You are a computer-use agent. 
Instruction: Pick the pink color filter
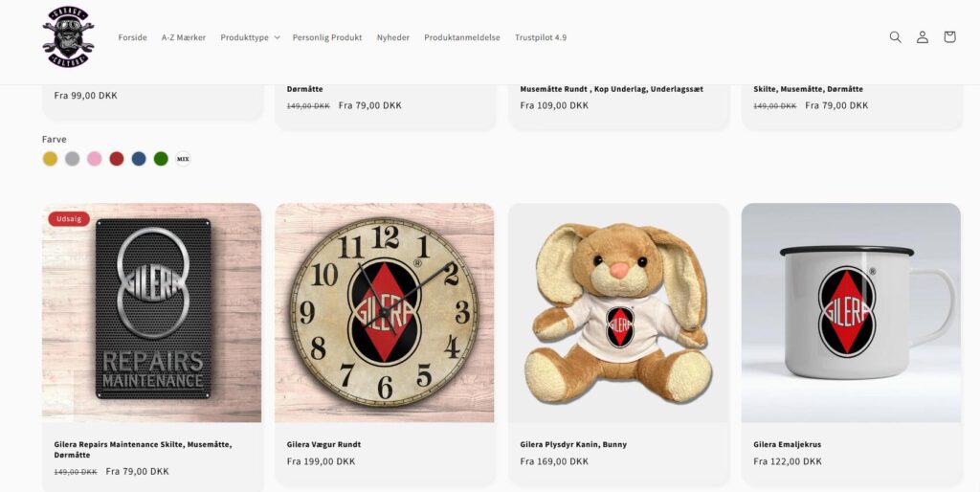(x=95, y=159)
